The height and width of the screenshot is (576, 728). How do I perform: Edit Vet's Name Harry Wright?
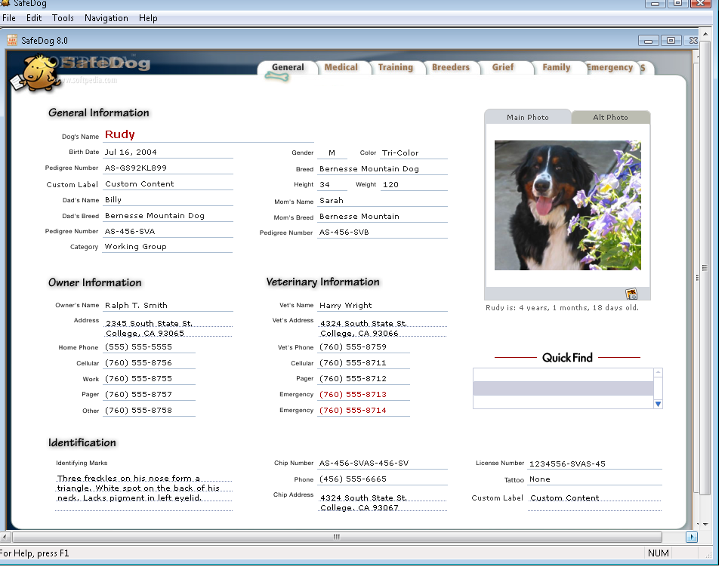(x=383, y=306)
